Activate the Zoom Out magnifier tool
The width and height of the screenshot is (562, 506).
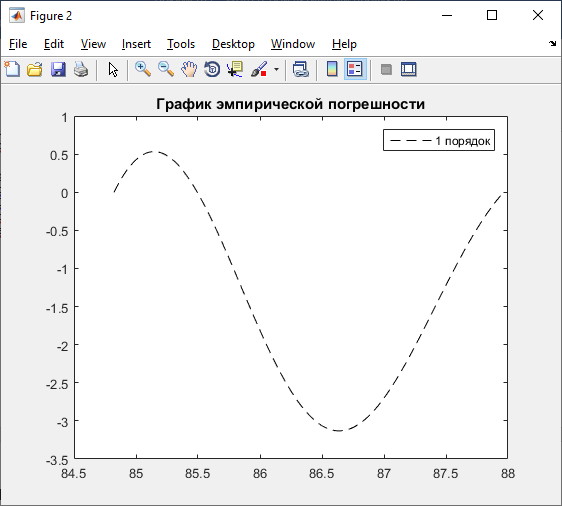166,69
